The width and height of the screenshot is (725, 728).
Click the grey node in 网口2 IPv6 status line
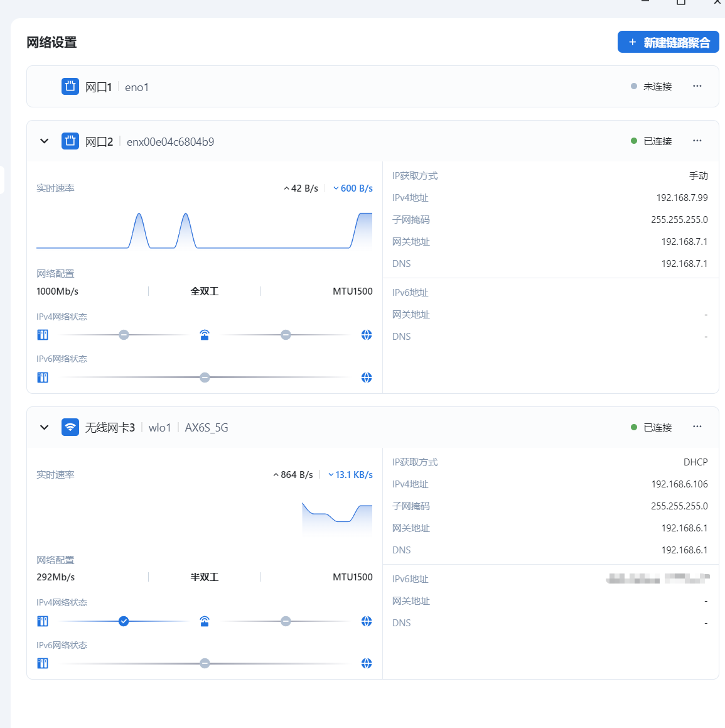[205, 378]
